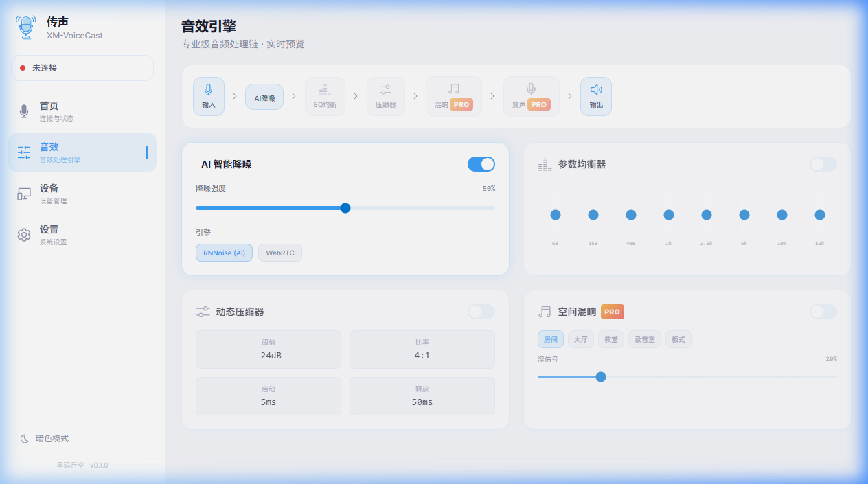
Task: Click the moon icon for dark mode
Action: [x=25, y=438]
